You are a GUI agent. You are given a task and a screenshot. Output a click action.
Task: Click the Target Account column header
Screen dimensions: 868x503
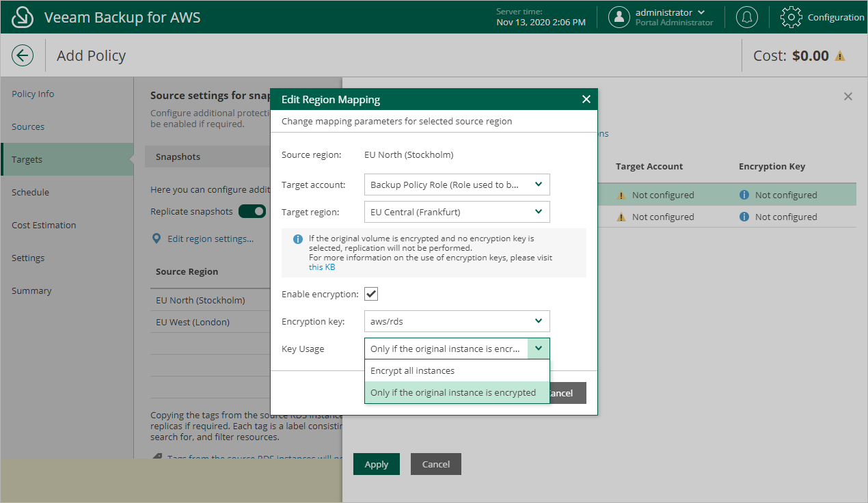tap(649, 166)
